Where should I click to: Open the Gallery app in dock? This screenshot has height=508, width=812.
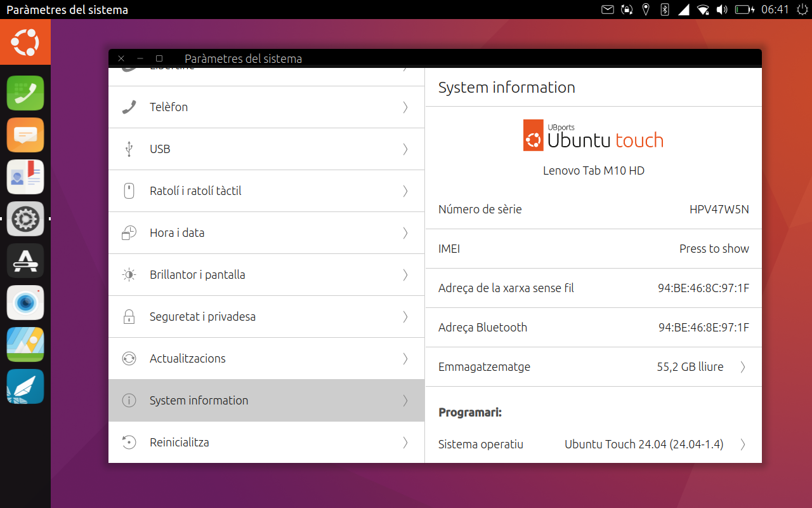25,345
